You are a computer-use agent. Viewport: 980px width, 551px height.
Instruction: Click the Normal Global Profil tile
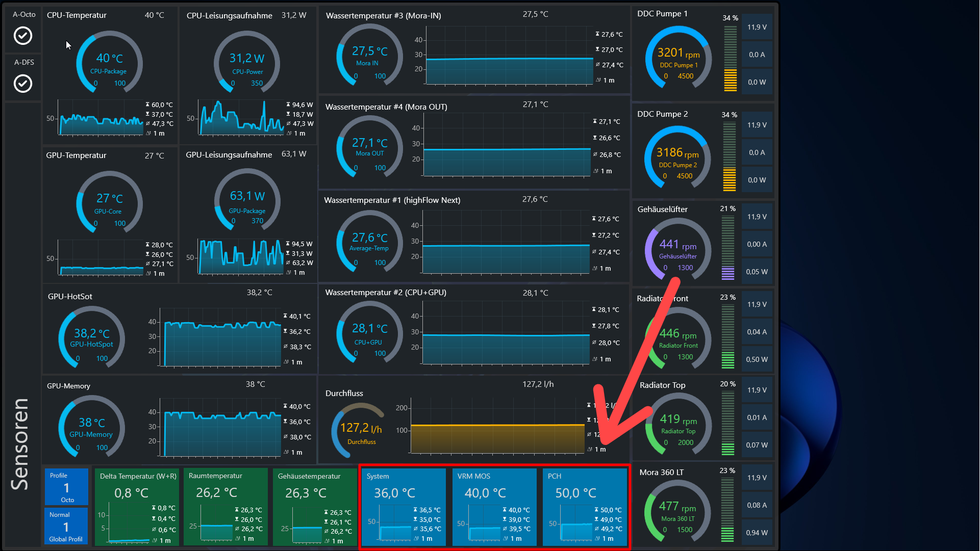tap(66, 527)
